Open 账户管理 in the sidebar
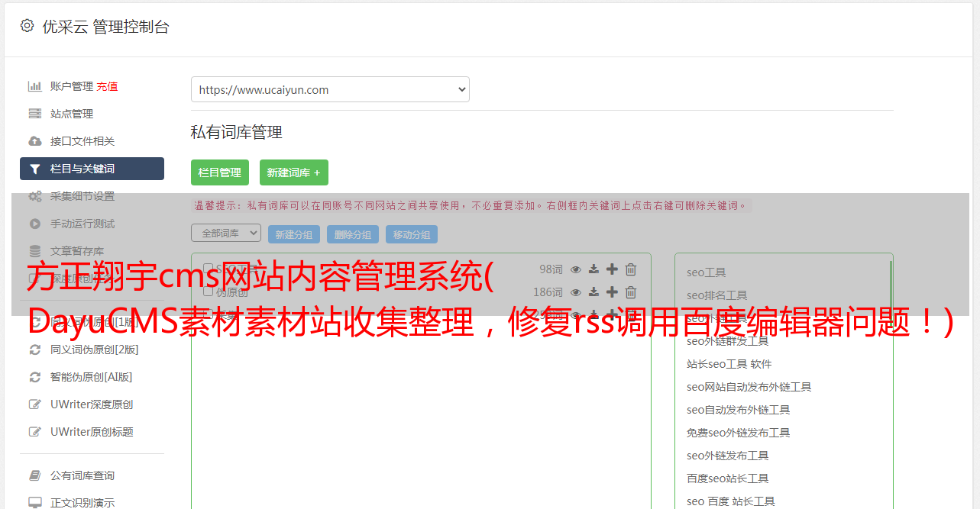The width and height of the screenshot is (980, 509). point(72,86)
